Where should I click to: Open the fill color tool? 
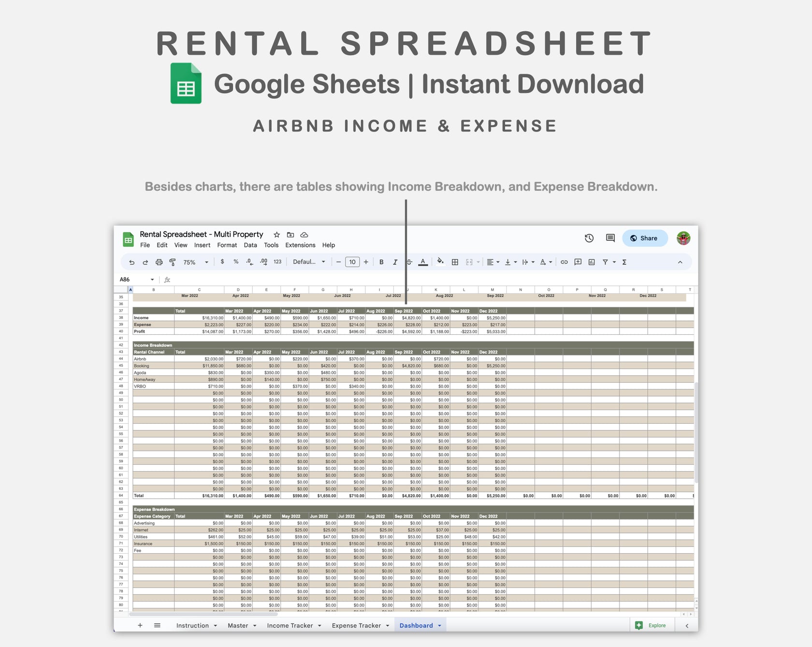tap(440, 262)
